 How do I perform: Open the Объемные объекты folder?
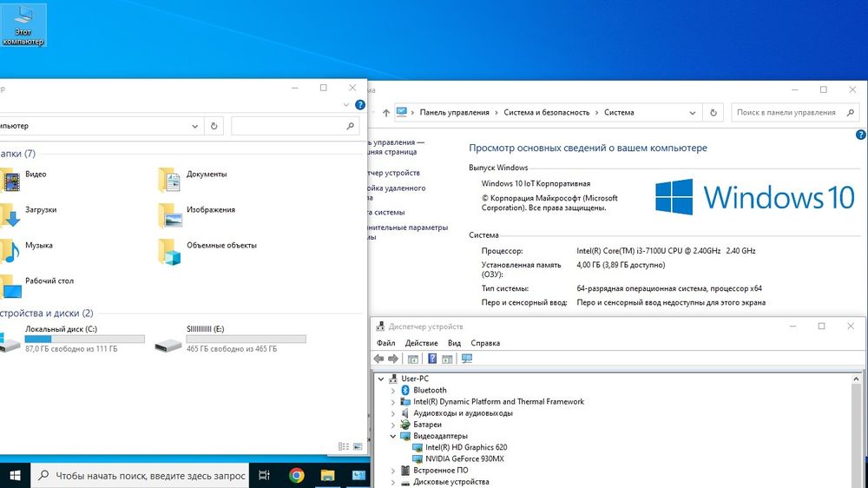221,245
